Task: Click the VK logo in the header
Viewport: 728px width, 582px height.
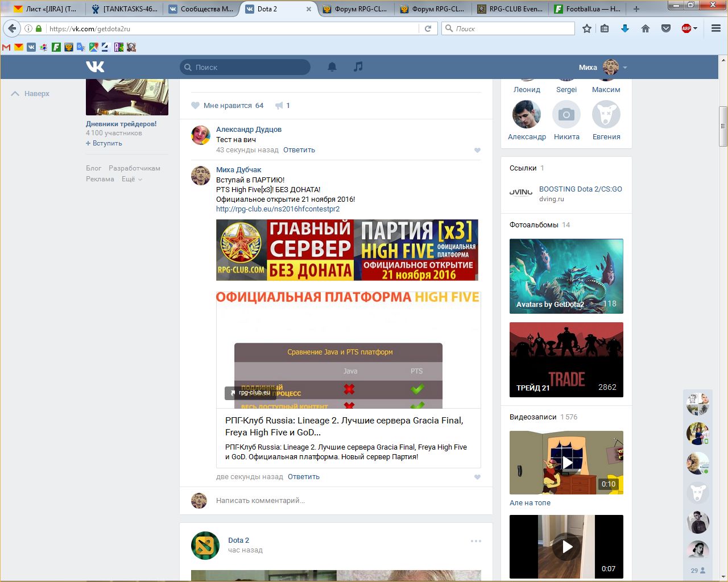Action: 95,67
